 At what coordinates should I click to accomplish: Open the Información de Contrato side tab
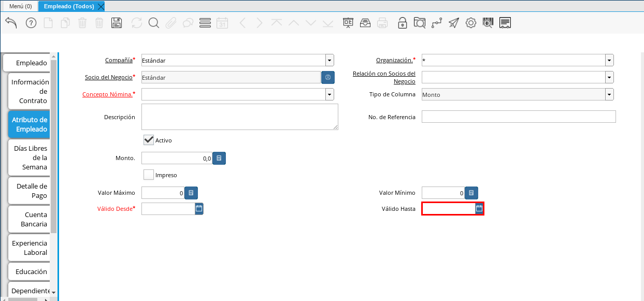click(x=30, y=91)
